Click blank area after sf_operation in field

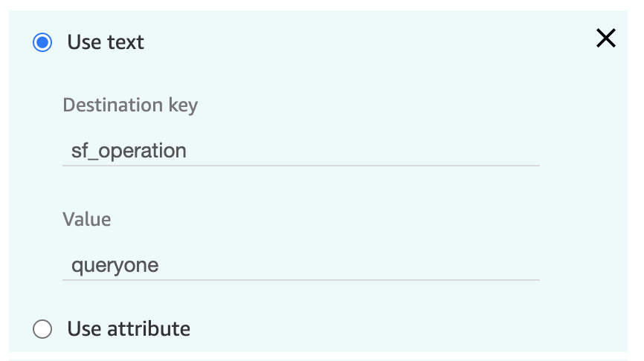tap(361, 151)
